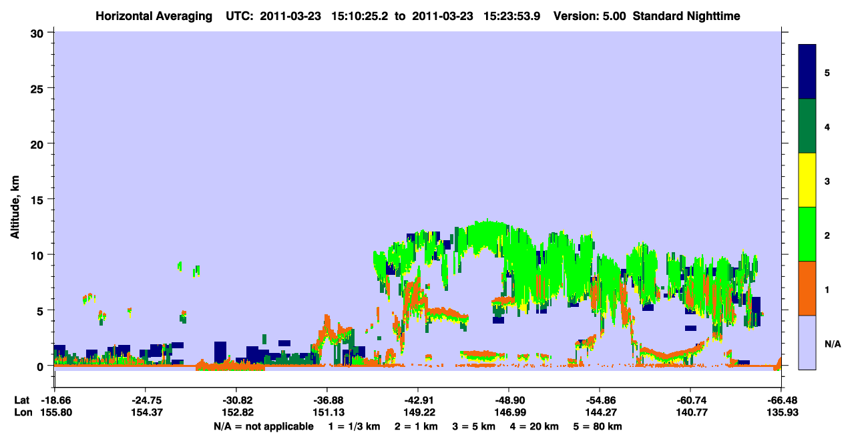
Task: Click the orange color bar segment labeled 1
Action: pyautogui.click(x=807, y=288)
